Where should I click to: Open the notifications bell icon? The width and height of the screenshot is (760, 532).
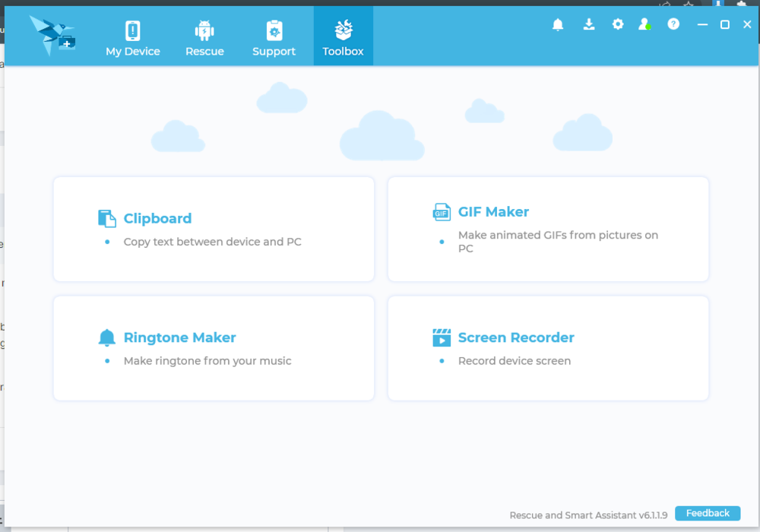tap(558, 24)
